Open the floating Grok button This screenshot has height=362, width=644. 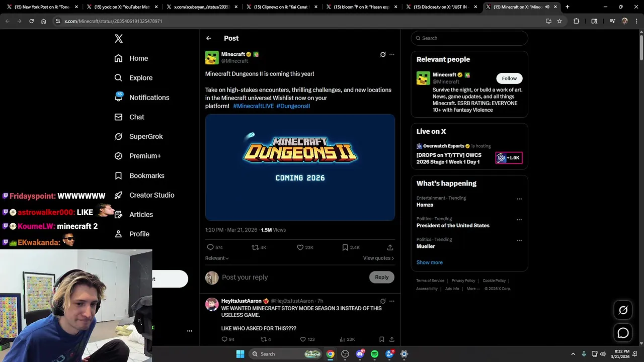(x=623, y=310)
